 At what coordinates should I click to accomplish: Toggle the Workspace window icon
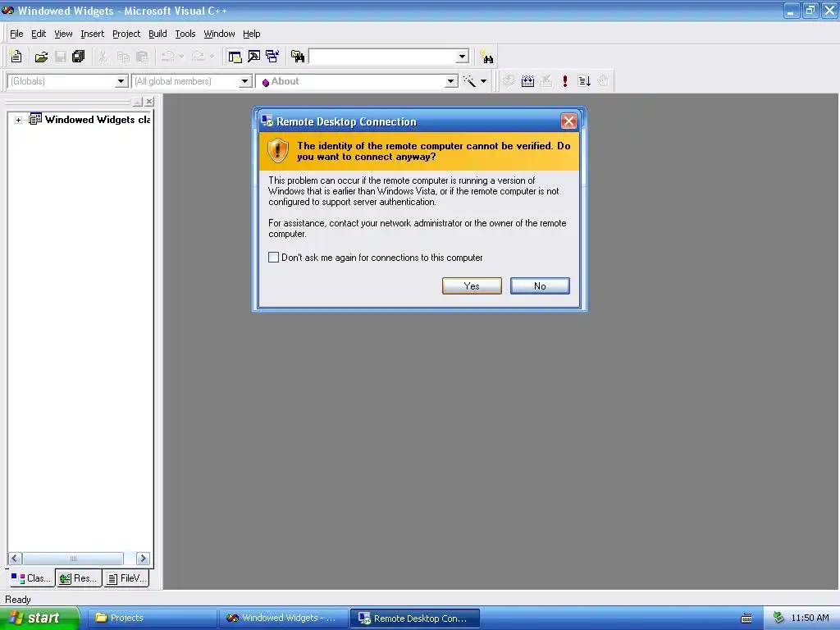coord(235,57)
